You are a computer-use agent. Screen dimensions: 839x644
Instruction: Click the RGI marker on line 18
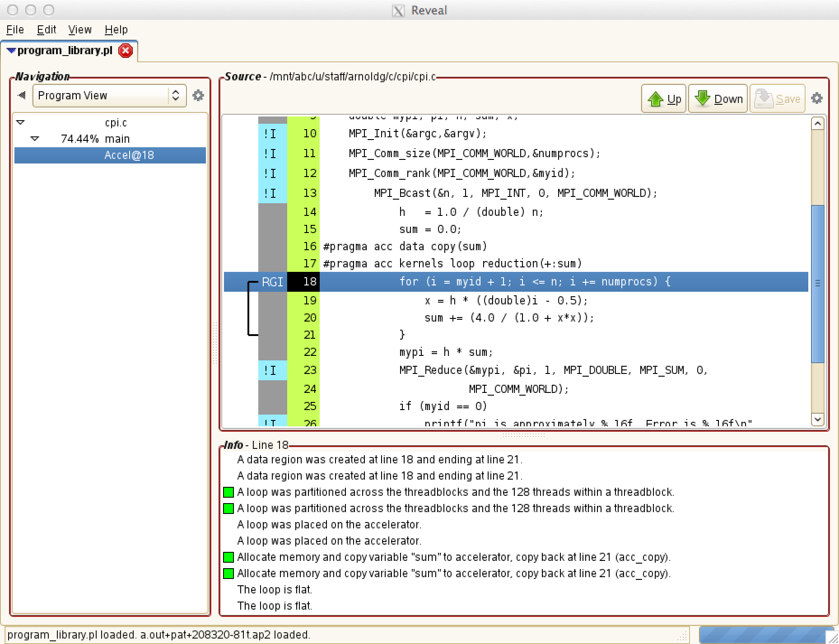pos(272,282)
